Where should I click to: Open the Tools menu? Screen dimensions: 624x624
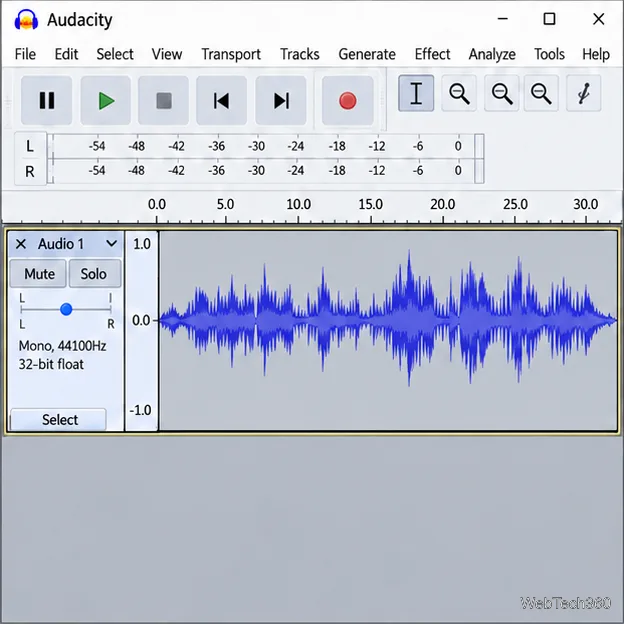pyautogui.click(x=549, y=54)
